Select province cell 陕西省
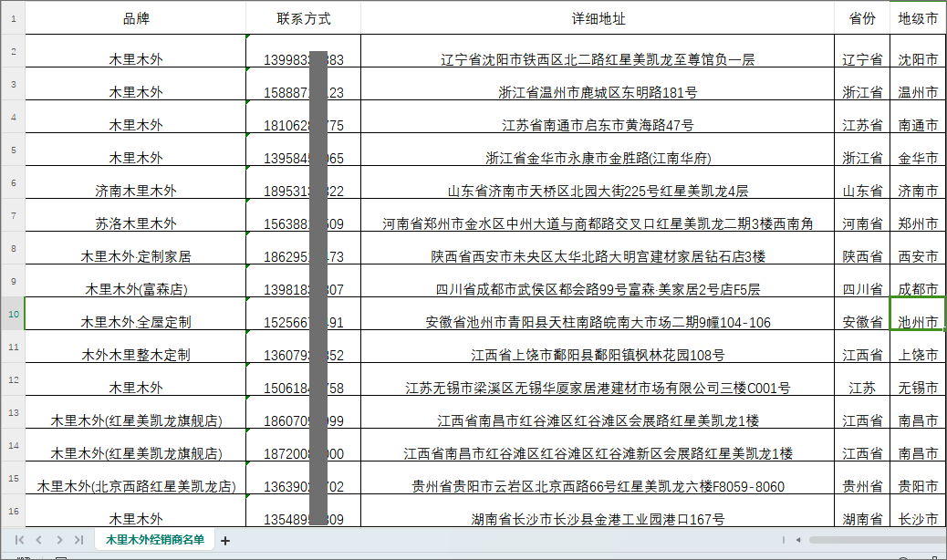The width and height of the screenshot is (947, 560). (862, 248)
